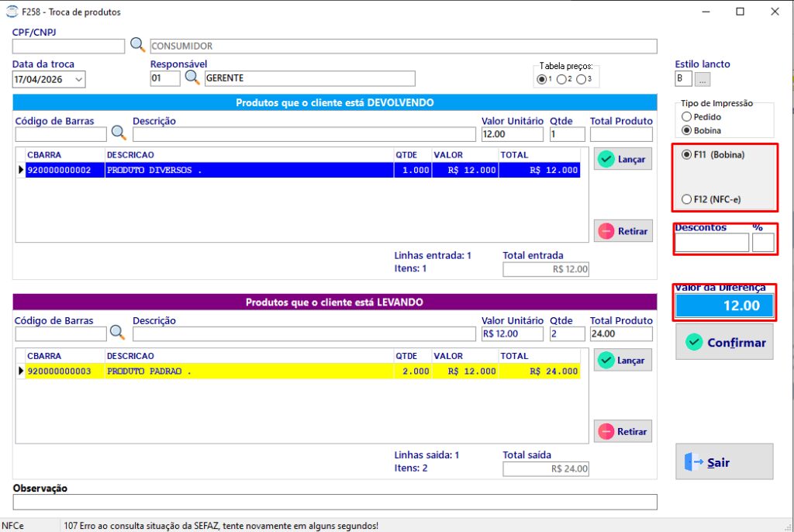Select price table option 2
794x532 pixels.
[x=561, y=80]
